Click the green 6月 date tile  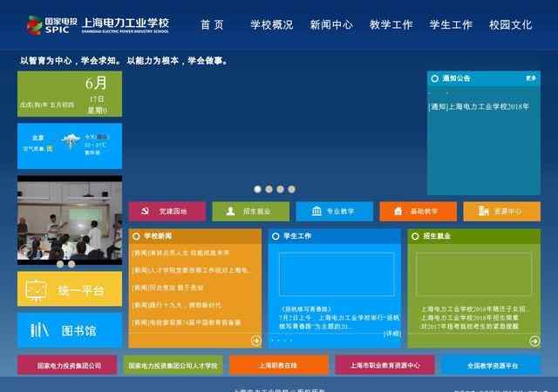[x=70, y=94]
